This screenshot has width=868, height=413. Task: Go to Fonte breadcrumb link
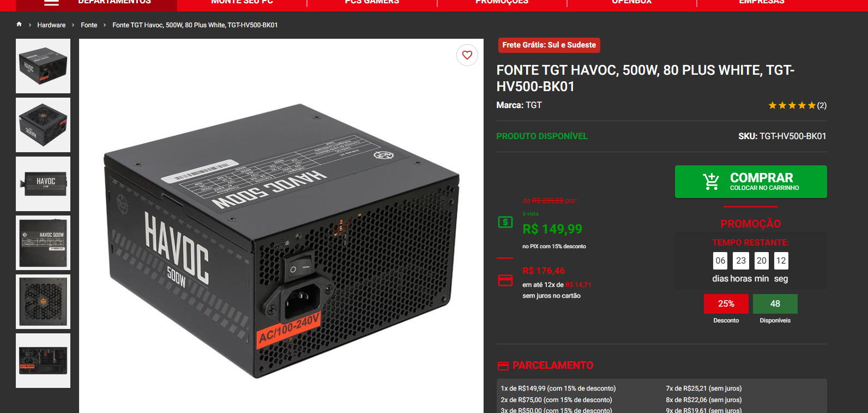(89, 25)
